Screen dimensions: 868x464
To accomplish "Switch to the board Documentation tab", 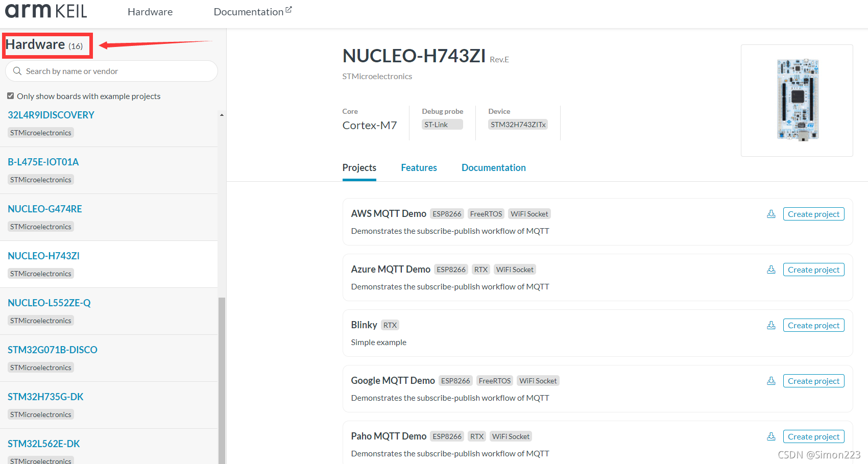I will tap(494, 168).
